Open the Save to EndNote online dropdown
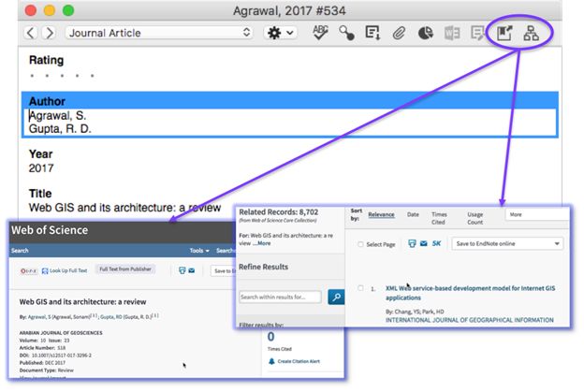This screenshot has width=584, height=392. (x=507, y=244)
